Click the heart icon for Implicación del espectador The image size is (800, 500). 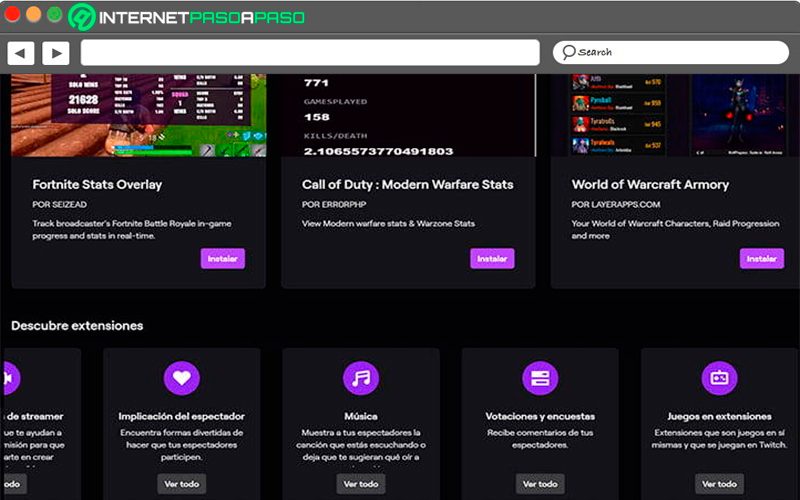pos(182,378)
